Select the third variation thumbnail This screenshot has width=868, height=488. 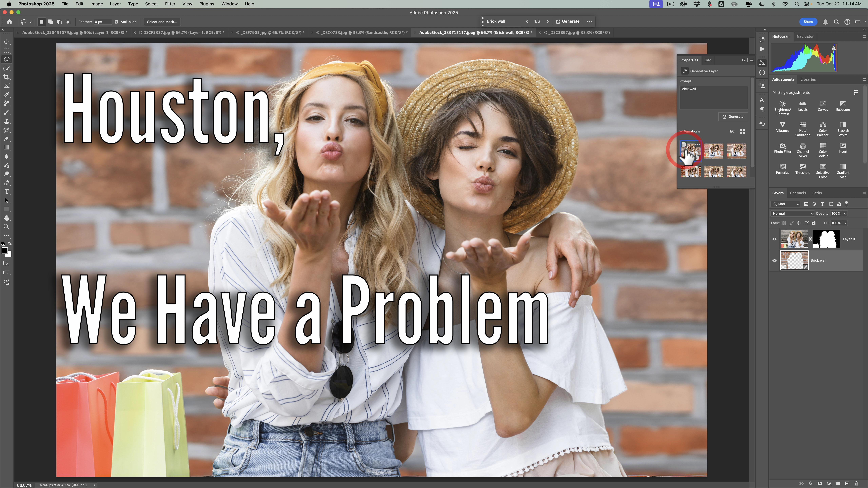pos(736,150)
